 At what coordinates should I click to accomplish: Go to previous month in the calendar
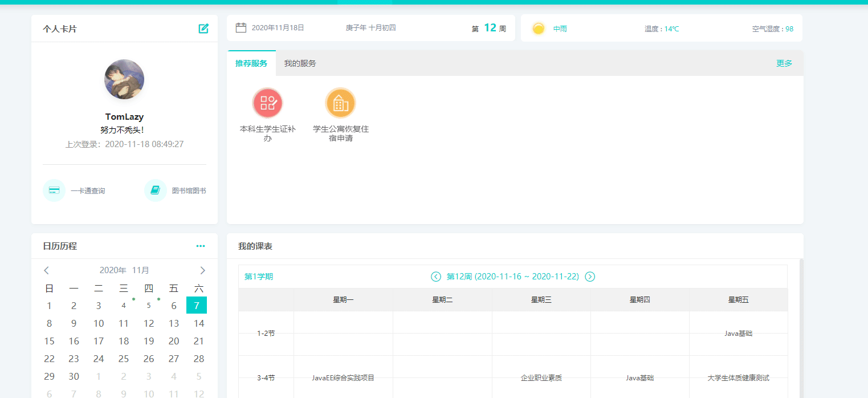point(46,270)
